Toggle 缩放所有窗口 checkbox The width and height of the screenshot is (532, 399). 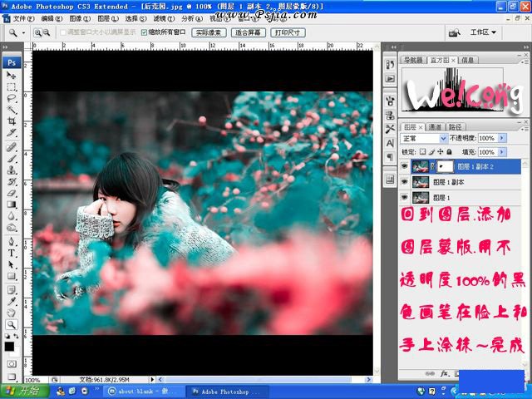point(144,32)
